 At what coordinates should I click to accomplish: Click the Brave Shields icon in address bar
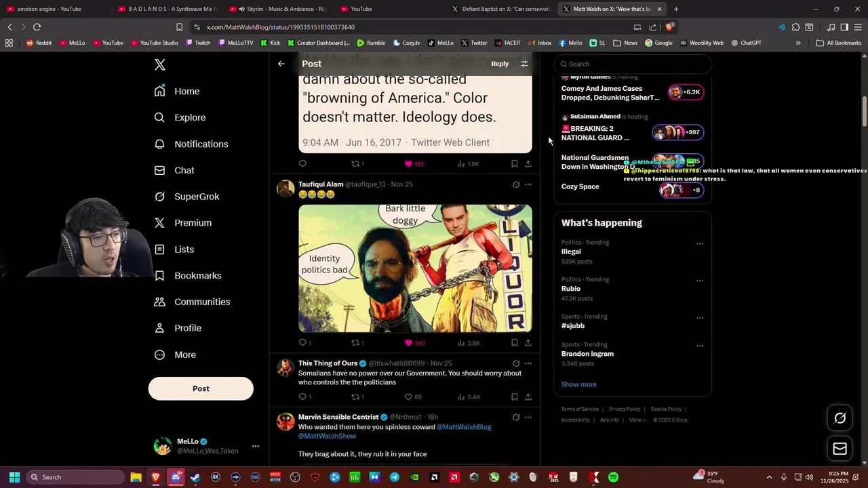click(669, 27)
